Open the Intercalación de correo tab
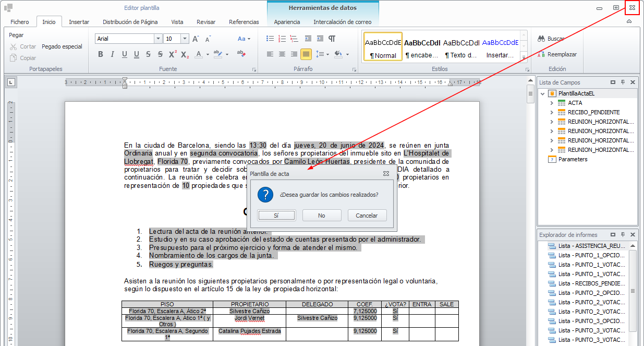Viewport: 644px width, 346px height. [x=342, y=22]
